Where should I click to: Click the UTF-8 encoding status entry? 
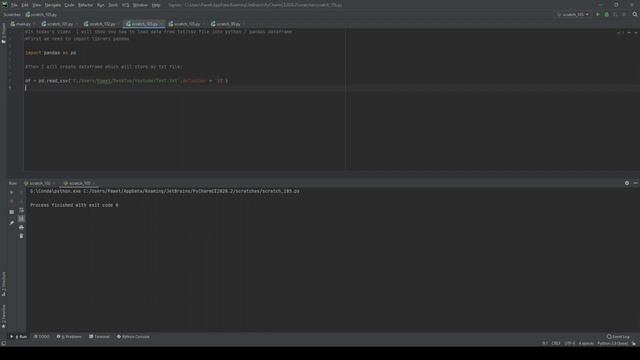pyautogui.click(x=570, y=343)
